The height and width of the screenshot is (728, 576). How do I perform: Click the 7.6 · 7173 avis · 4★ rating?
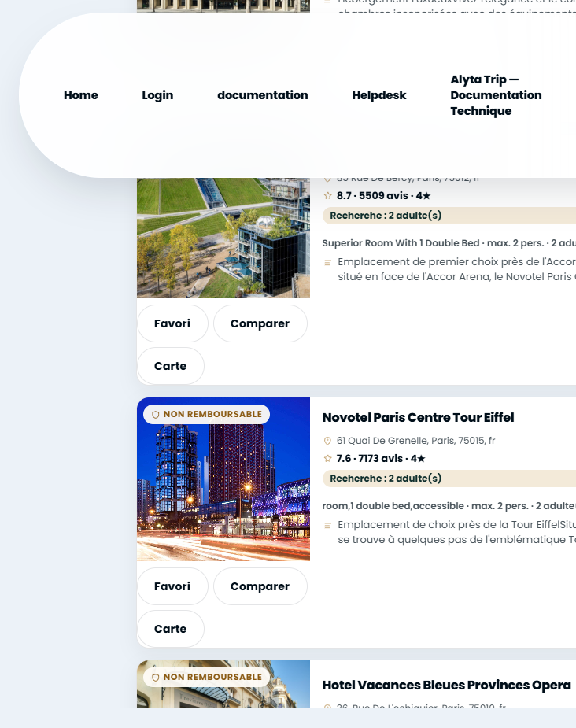(x=381, y=459)
